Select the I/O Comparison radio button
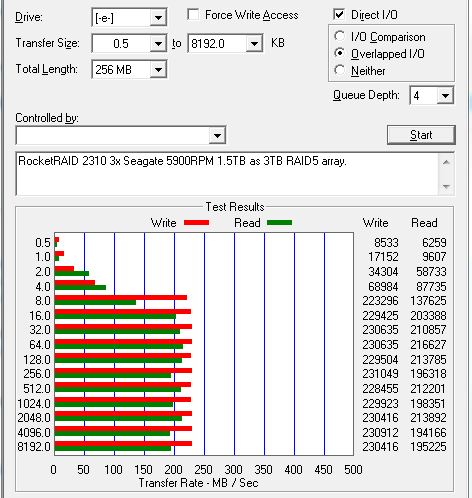This screenshot has height=498, width=472. (x=340, y=36)
